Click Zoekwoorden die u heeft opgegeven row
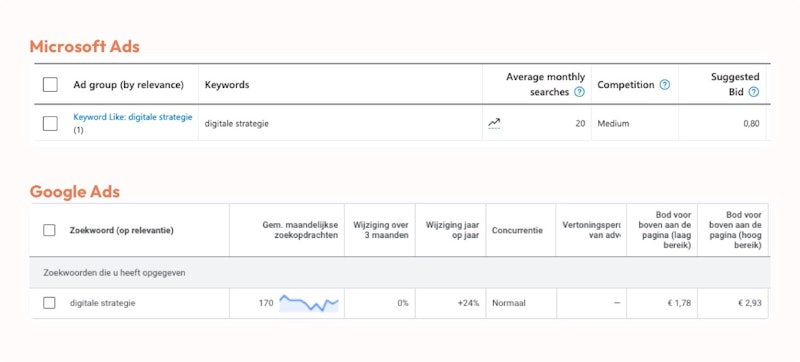 [399, 273]
